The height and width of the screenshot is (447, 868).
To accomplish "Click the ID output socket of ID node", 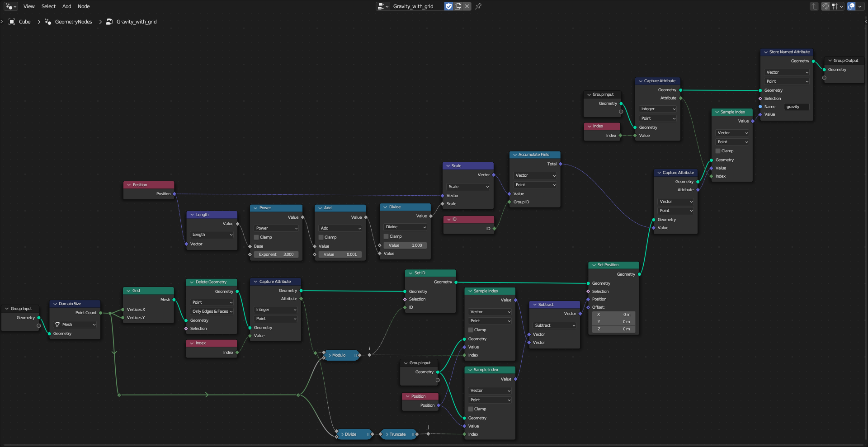I will (x=494, y=229).
